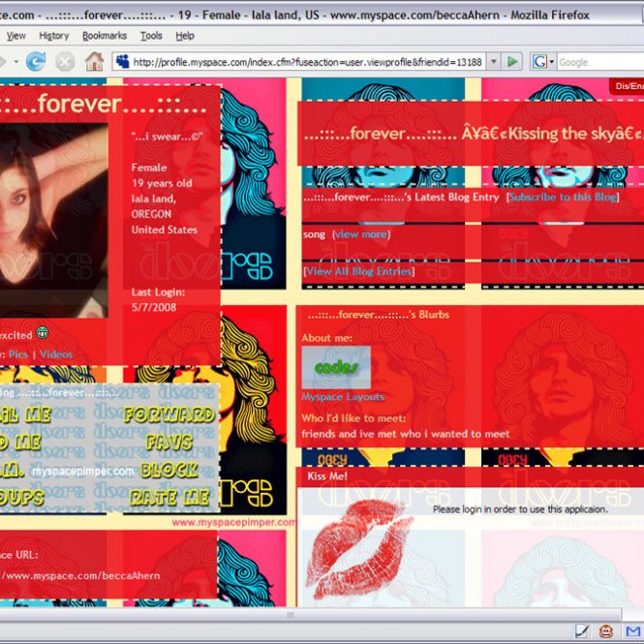Open the back button history dropdown arrow
The height and width of the screenshot is (644, 644).
point(16,62)
